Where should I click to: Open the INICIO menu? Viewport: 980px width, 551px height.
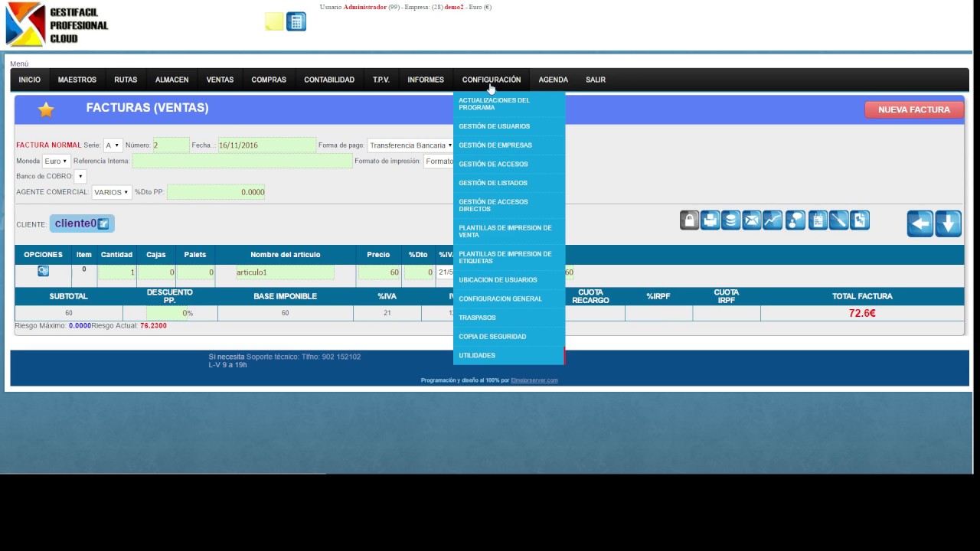[30, 80]
